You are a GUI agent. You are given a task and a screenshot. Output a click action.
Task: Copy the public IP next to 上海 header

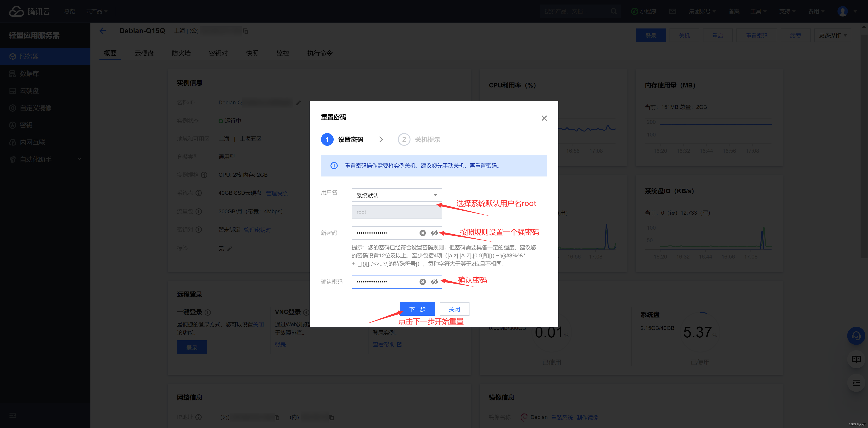pyautogui.click(x=246, y=31)
